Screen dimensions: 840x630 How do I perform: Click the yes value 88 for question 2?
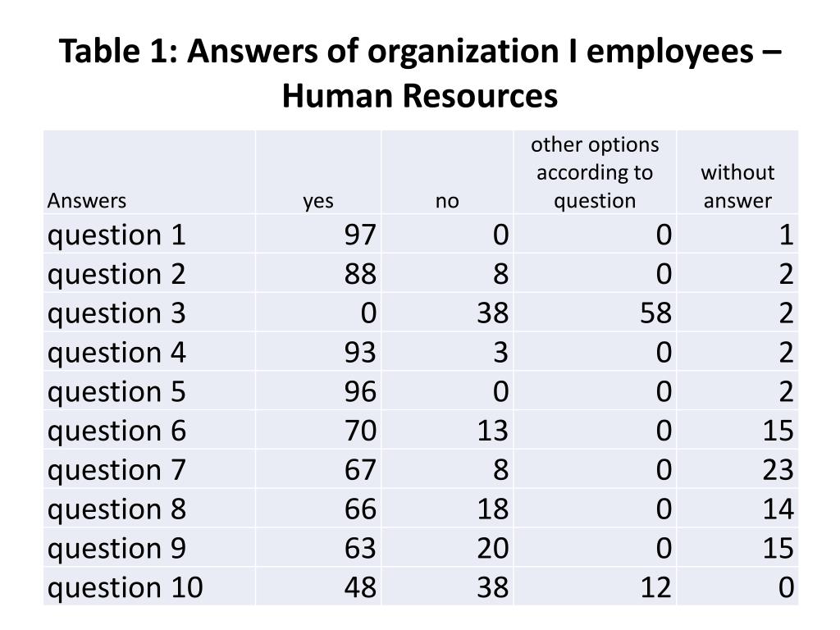click(360, 274)
